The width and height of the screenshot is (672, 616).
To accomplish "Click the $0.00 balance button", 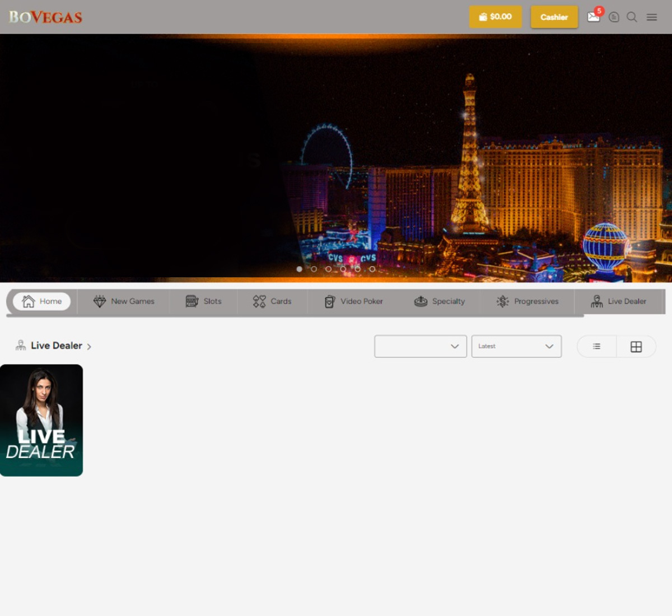I will 495,17.
